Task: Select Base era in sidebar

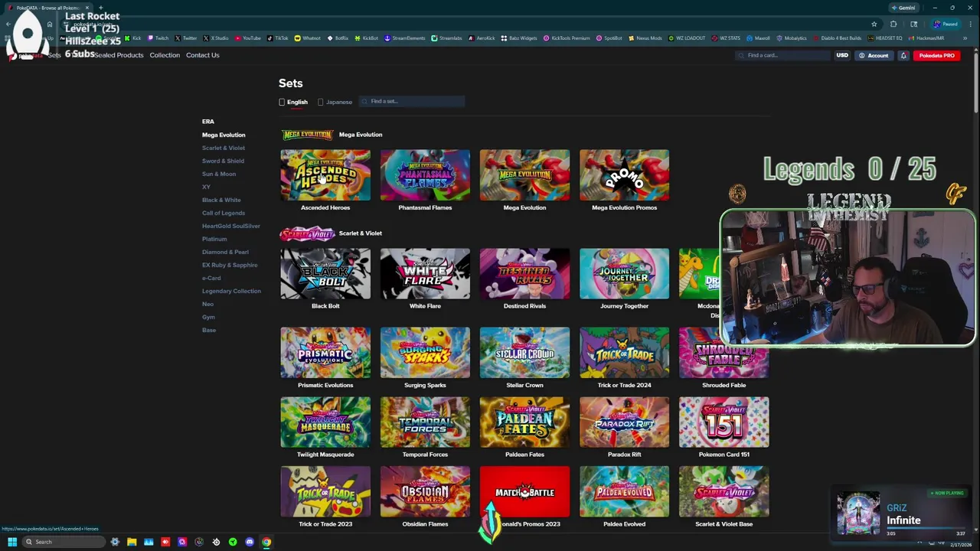Action: tap(209, 330)
